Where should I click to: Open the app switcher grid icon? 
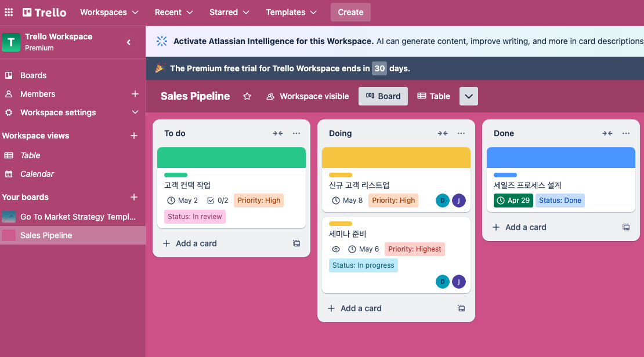click(x=9, y=12)
